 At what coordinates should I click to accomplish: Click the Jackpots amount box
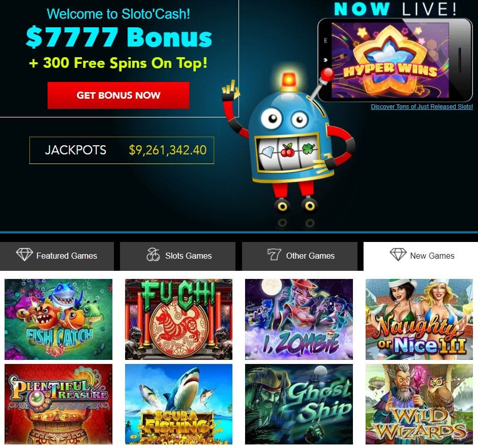tap(122, 150)
